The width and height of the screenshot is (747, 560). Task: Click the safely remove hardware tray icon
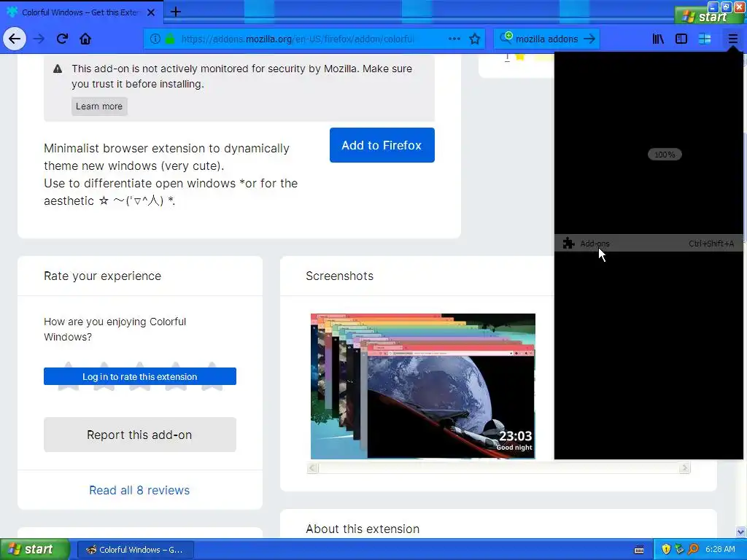point(679,550)
